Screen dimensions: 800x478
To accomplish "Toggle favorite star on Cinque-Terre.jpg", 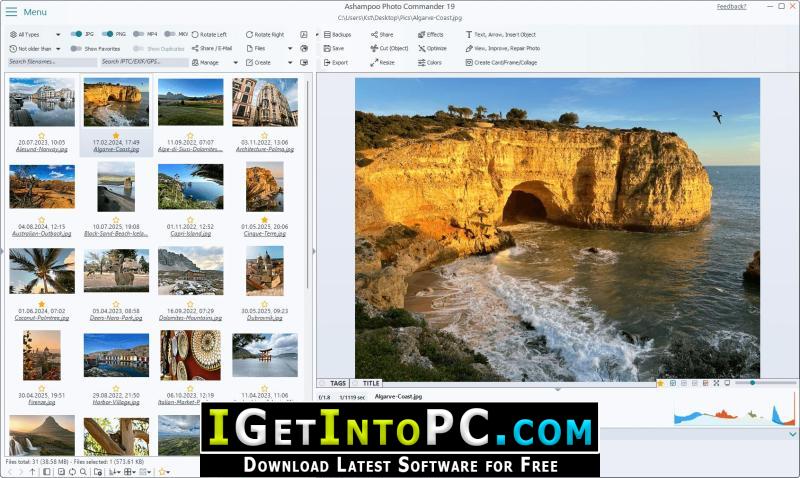I will tap(264, 220).
